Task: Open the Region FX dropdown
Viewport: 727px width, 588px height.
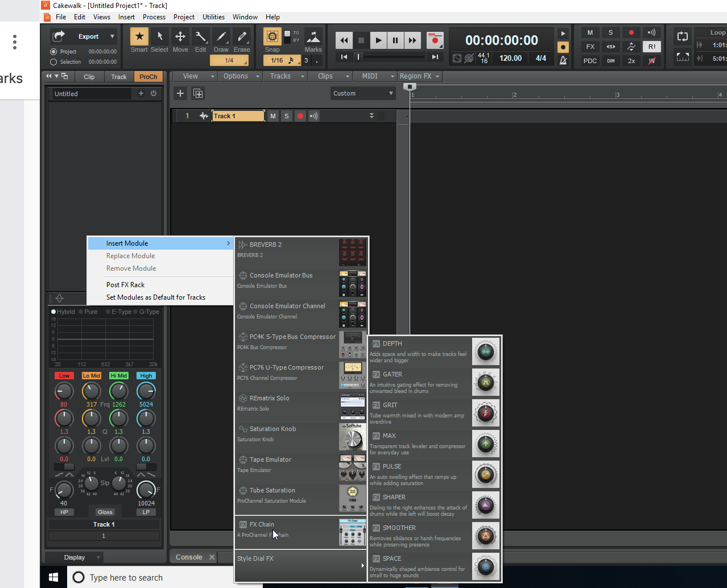Action: click(x=420, y=76)
